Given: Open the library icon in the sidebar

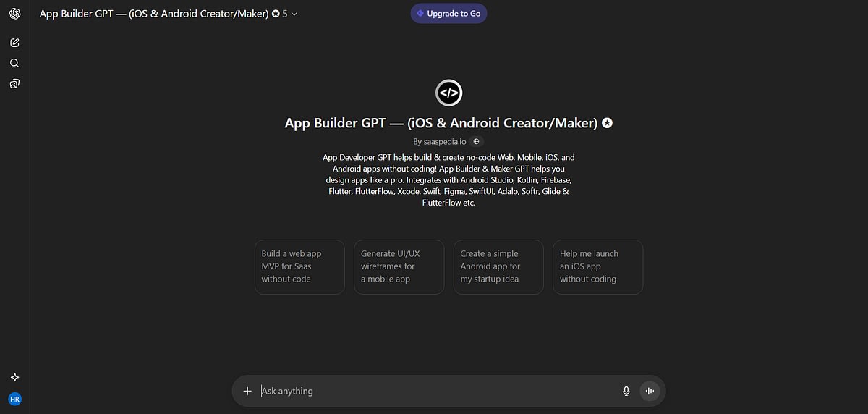Looking at the screenshot, I should (14, 84).
